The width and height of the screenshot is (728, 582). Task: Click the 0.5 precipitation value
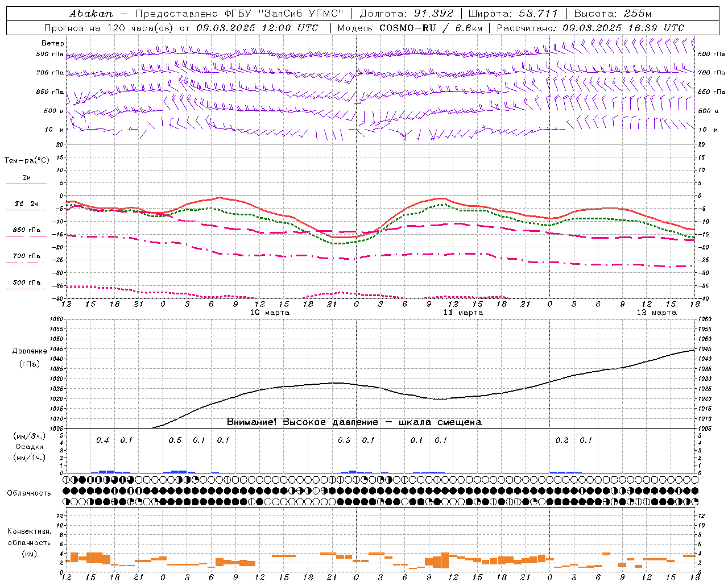pyautogui.click(x=175, y=440)
